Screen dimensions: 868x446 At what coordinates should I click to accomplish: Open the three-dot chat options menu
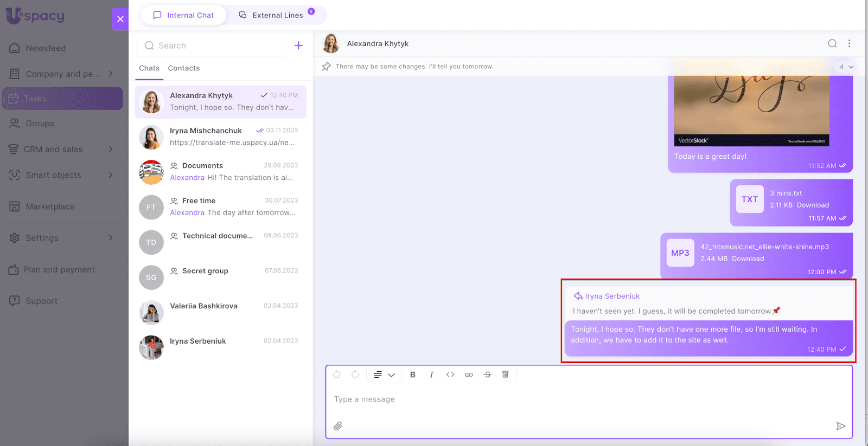click(x=849, y=44)
